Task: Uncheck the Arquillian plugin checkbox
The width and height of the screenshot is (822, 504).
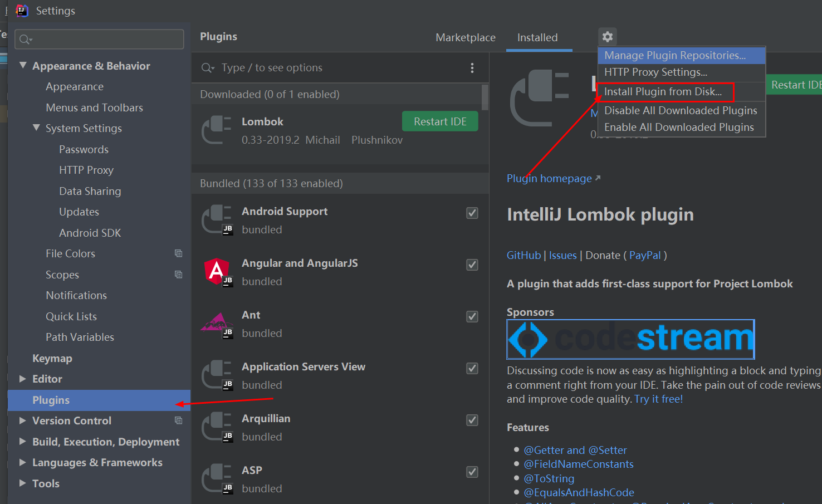Action: [x=472, y=420]
